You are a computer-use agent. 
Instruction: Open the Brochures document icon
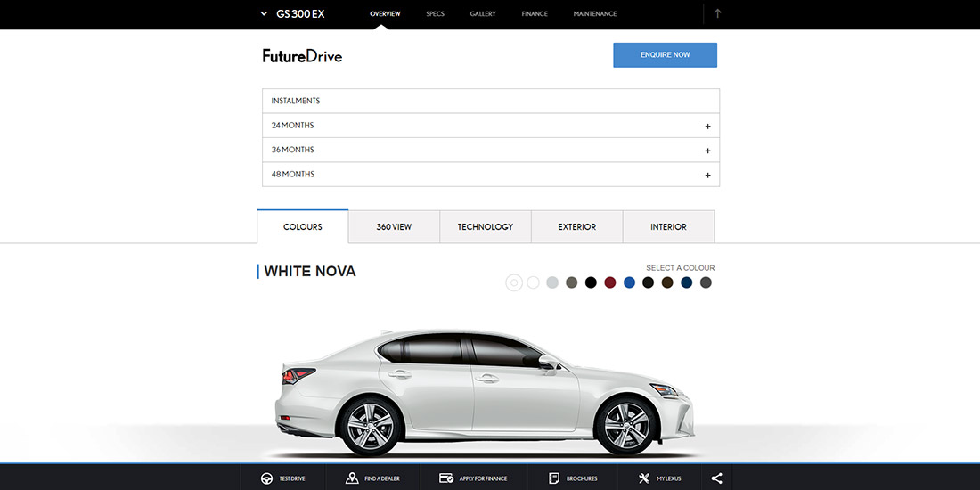[x=554, y=478]
